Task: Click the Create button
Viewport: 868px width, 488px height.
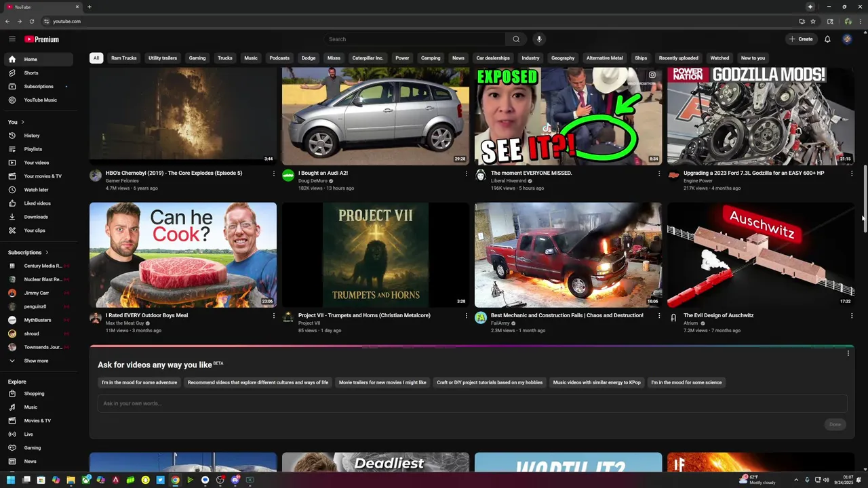Action: point(801,39)
